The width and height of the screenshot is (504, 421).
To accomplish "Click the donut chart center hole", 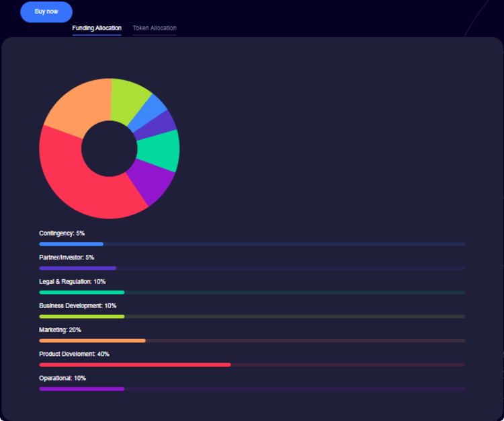I will tap(110, 149).
